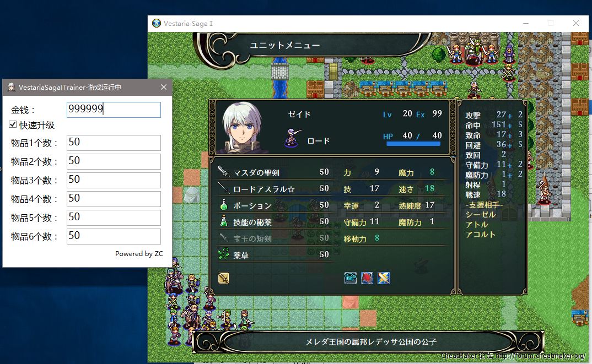This screenshot has width=592, height=364.
Task: Select the ユニットメニュー header tab
Action: [x=285, y=45]
